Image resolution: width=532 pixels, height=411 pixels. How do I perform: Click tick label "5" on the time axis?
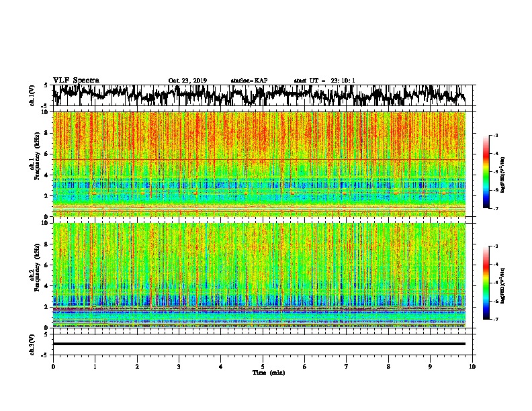point(263,367)
